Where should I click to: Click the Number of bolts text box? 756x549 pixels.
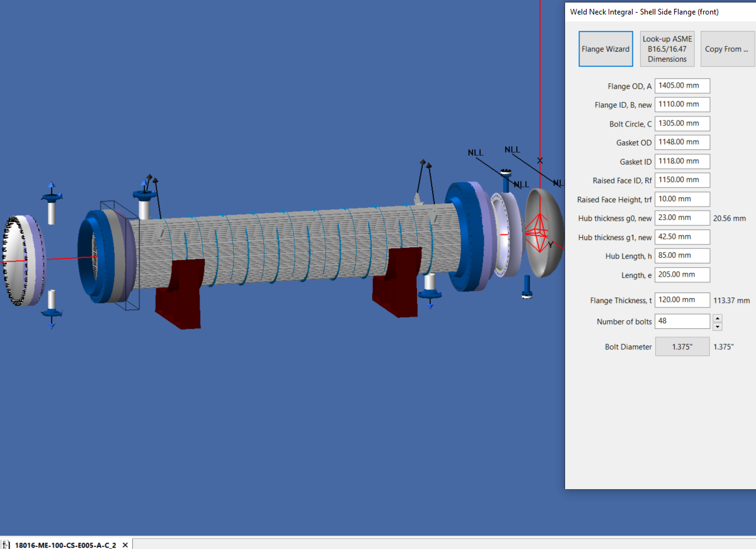682,321
